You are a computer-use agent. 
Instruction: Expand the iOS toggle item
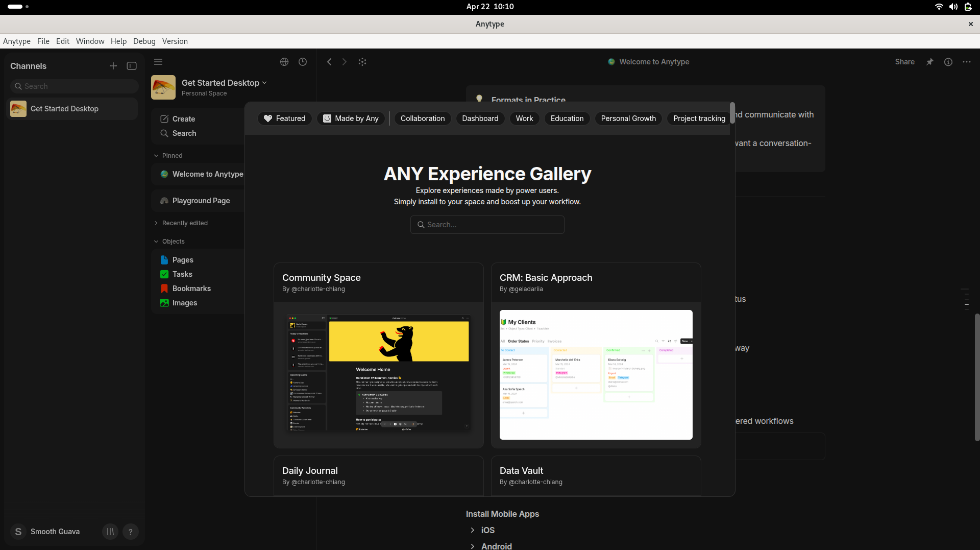[x=473, y=530]
